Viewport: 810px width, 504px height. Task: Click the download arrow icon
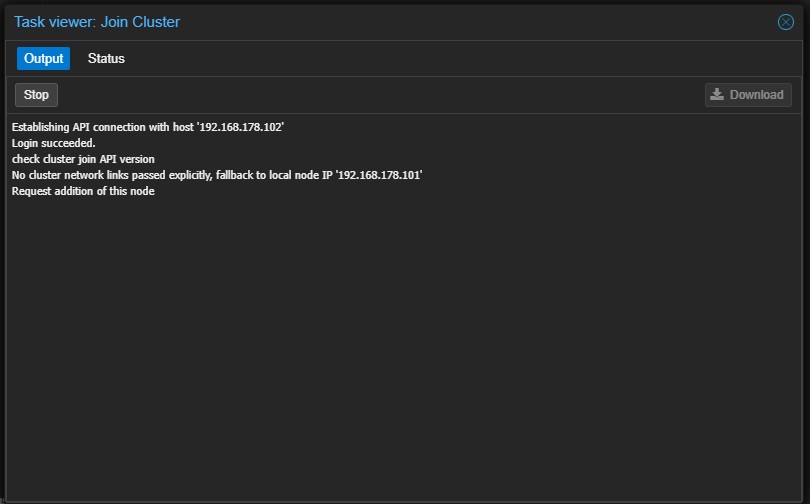coord(716,94)
